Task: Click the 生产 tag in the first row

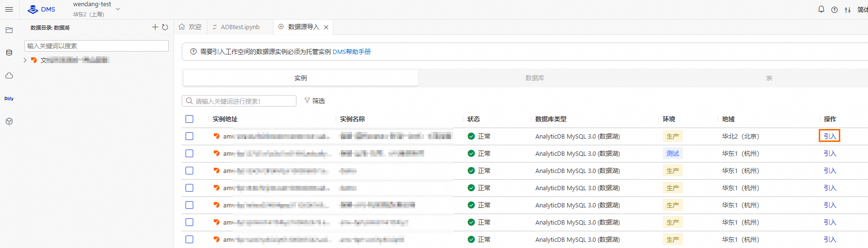Action: tap(672, 136)
